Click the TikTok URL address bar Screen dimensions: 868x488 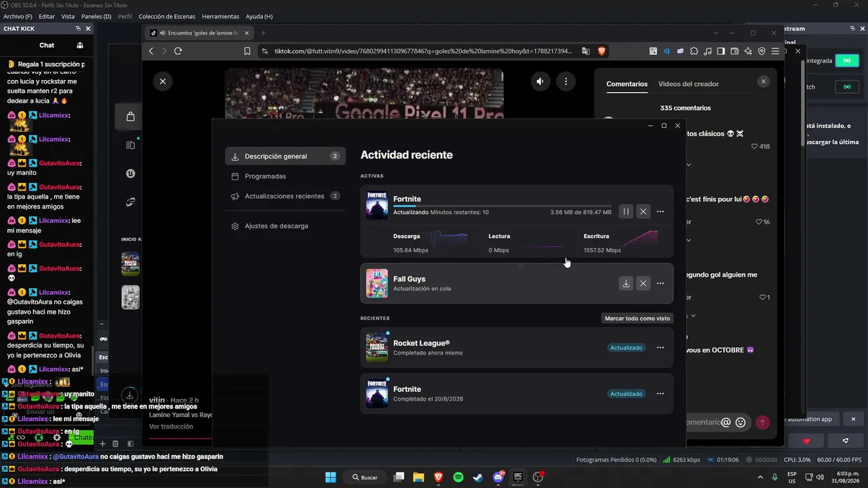click(423, 51)
